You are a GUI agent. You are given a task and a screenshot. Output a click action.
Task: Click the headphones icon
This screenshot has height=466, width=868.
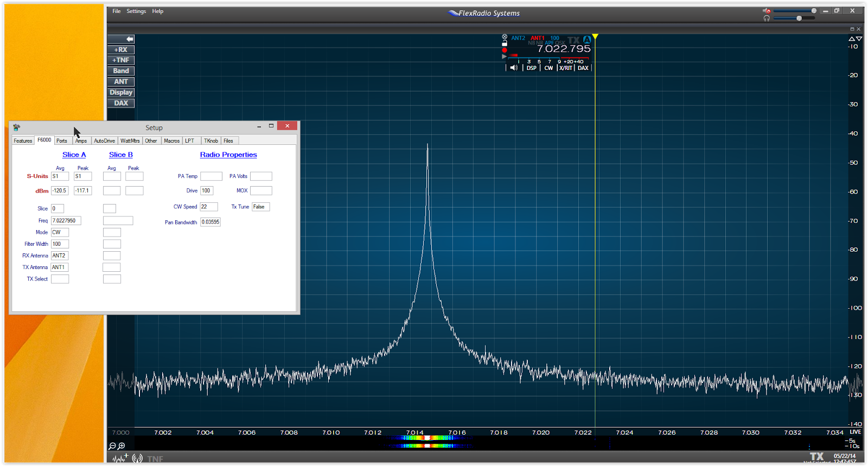767,18
